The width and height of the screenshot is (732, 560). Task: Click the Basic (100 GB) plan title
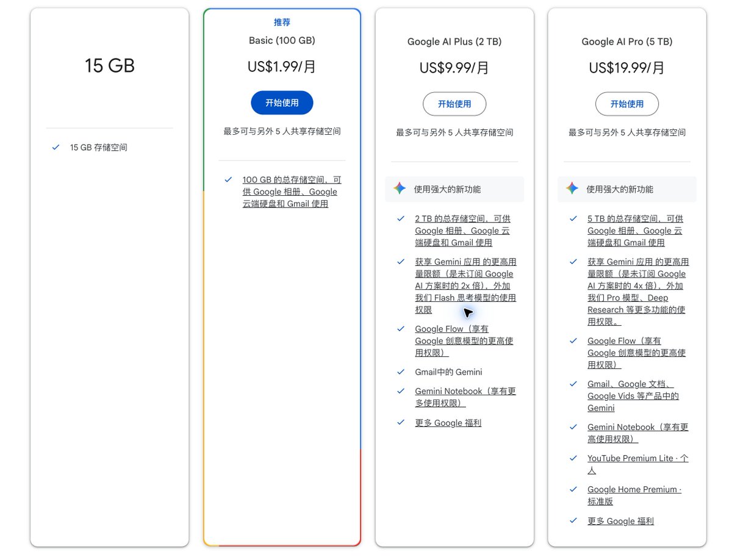tap(282, 40)
